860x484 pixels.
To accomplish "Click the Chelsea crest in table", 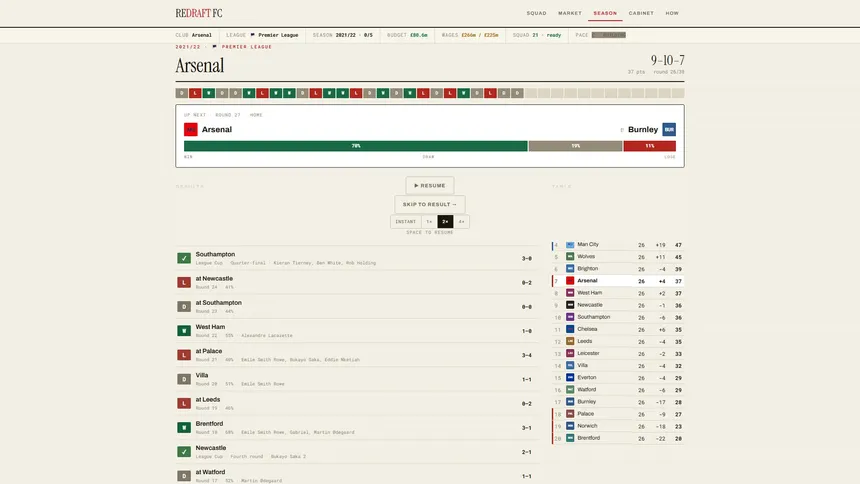I will pos(570,329).
